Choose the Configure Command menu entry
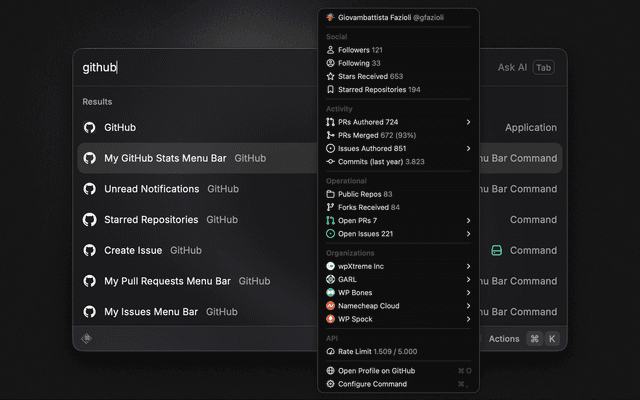640x400 pixels. click(x=398, y=384)
